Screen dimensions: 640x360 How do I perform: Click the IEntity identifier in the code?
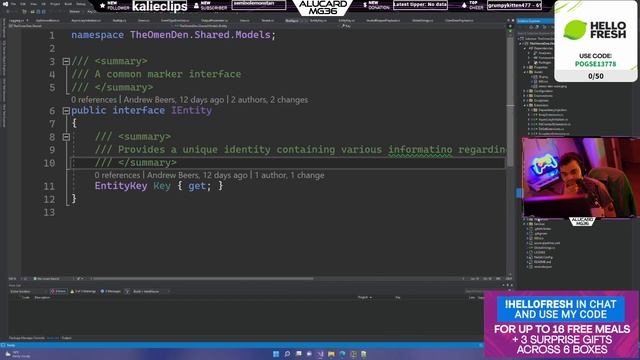191,110
